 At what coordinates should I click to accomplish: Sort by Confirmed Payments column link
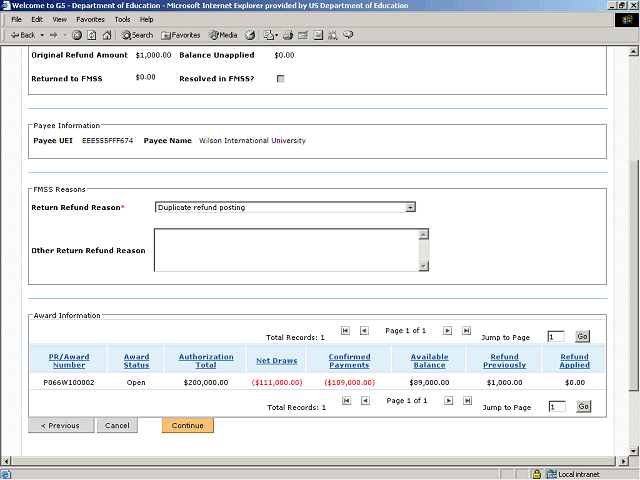pyautogui.click(x=349, y=361)
